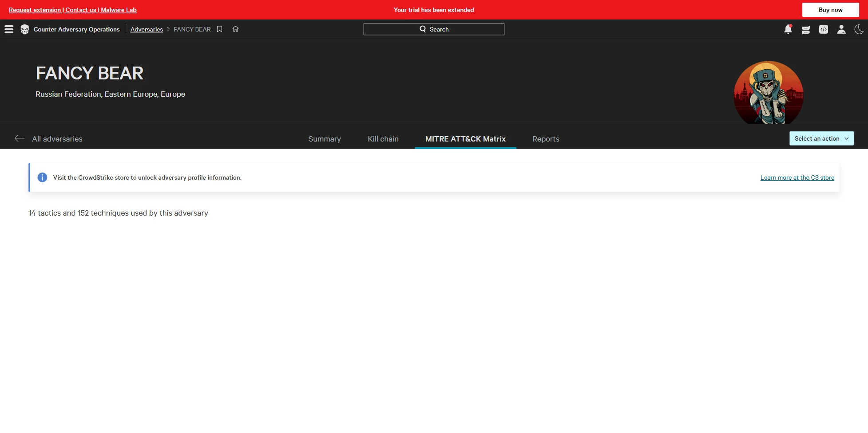Expand the Select an action dropdown
Image resolution: width=868 pixels, height=433 pixels.
click(x=821, y=138)
